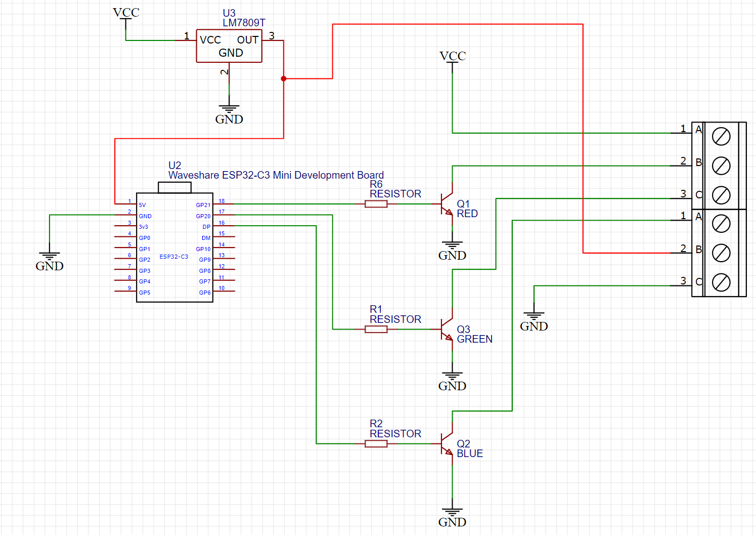
Task: Select pin 3 OUT of the LM7809T
Action: (x=273, y=39)
